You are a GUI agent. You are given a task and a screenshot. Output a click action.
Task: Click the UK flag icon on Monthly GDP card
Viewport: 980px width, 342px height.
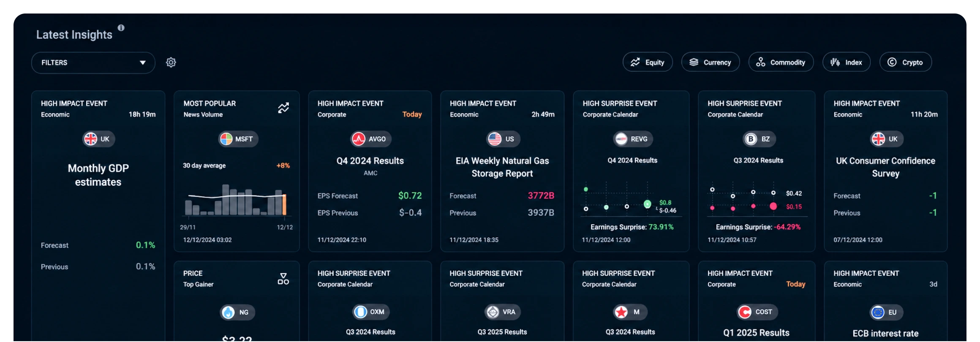(x=90, y=139)
